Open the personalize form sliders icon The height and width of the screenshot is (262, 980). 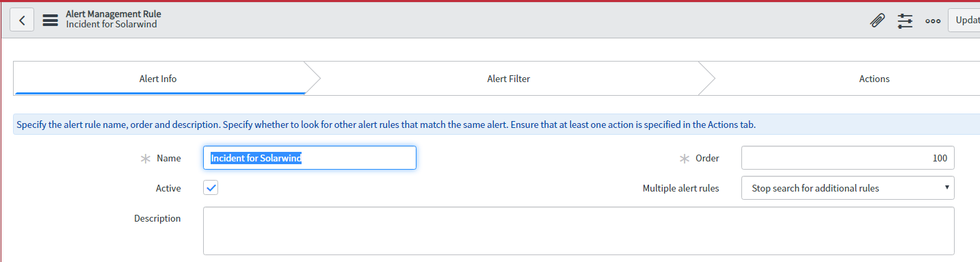(905, 21)
